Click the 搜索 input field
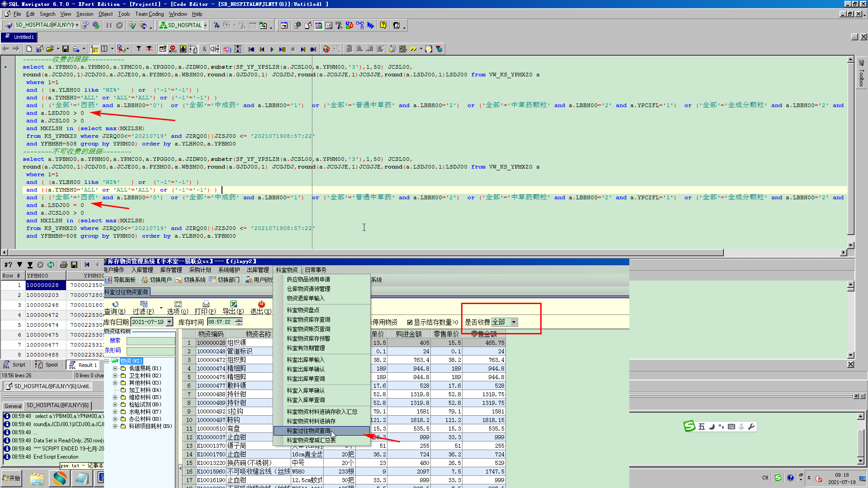The height and width of the screenshot is (488, 868). click(151, 341)
